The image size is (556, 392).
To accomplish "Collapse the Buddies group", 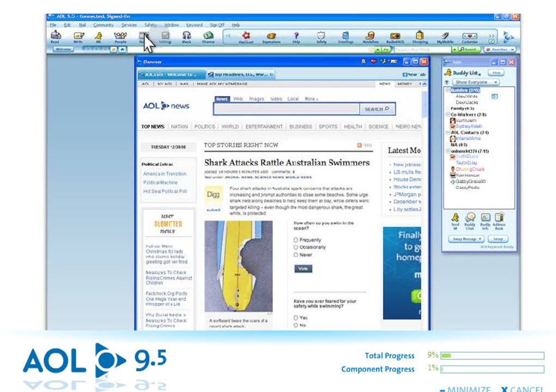I will (448, 91).
